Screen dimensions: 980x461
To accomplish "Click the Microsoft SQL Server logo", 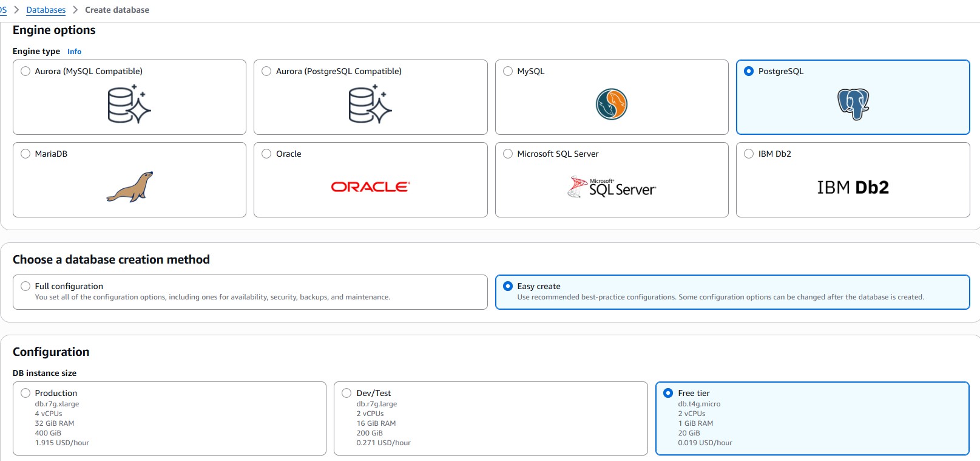I will (611, 187).
